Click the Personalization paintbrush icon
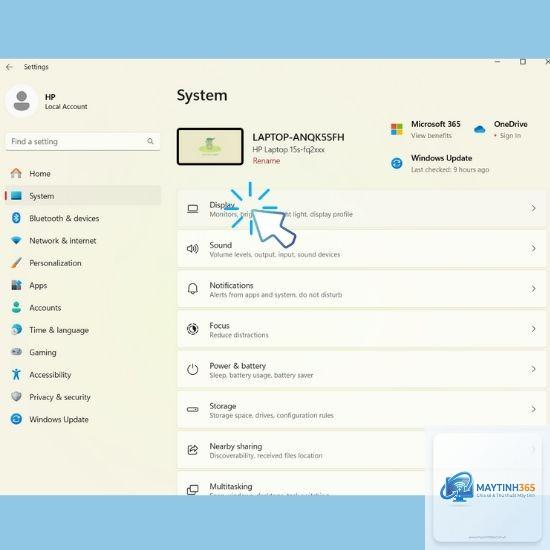The image size is (550, 550). click(x=16, y=263)
